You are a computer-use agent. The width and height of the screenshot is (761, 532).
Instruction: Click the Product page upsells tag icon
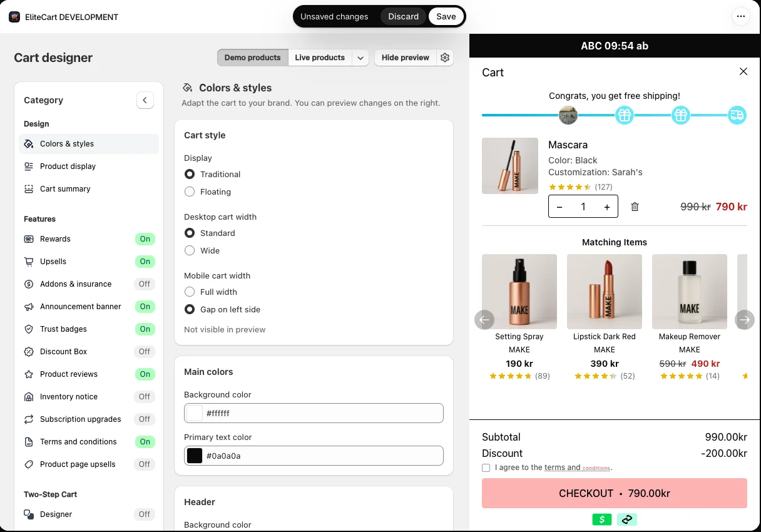tap(29, 464)
